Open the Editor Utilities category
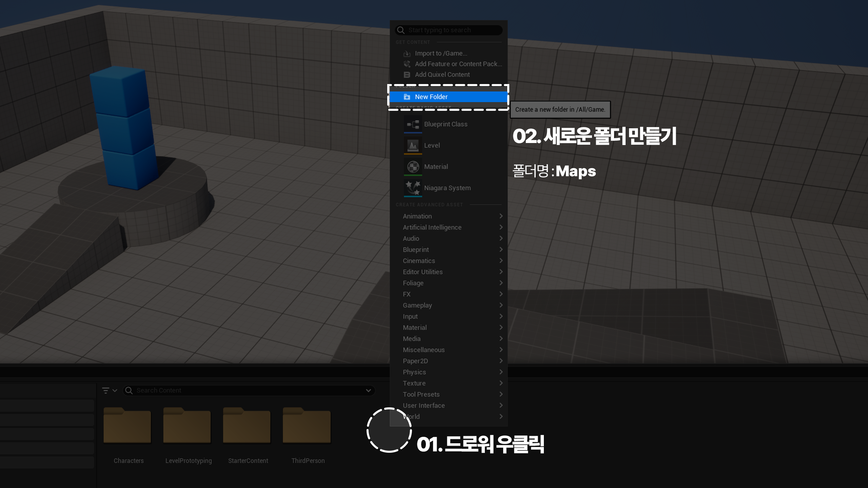 pyautogui.click(x=448, y=272)
